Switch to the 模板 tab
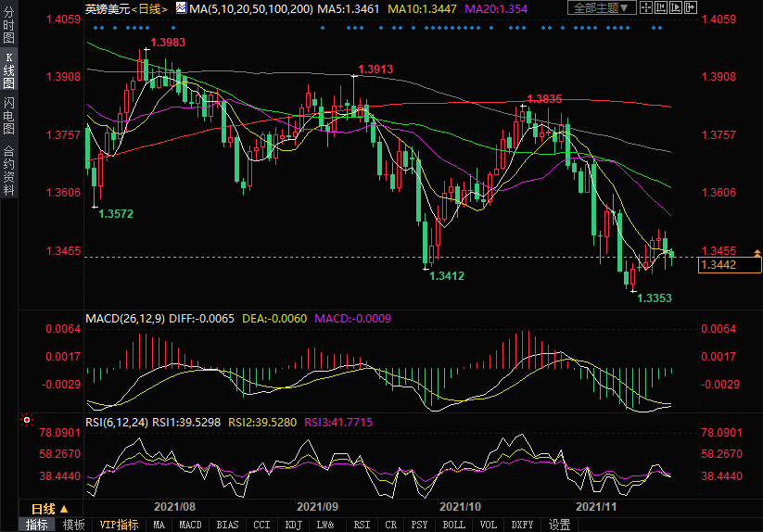 (x=73, y=525)
